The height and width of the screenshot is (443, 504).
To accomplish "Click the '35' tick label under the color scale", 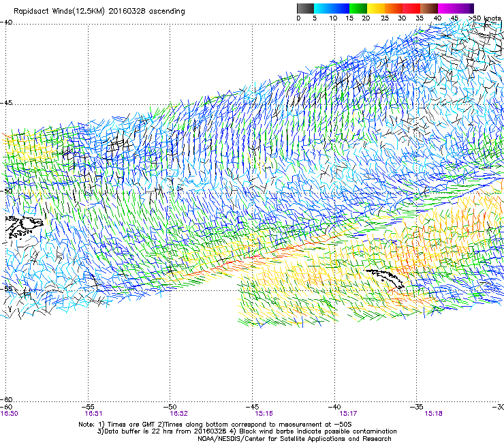I will 420,18.
